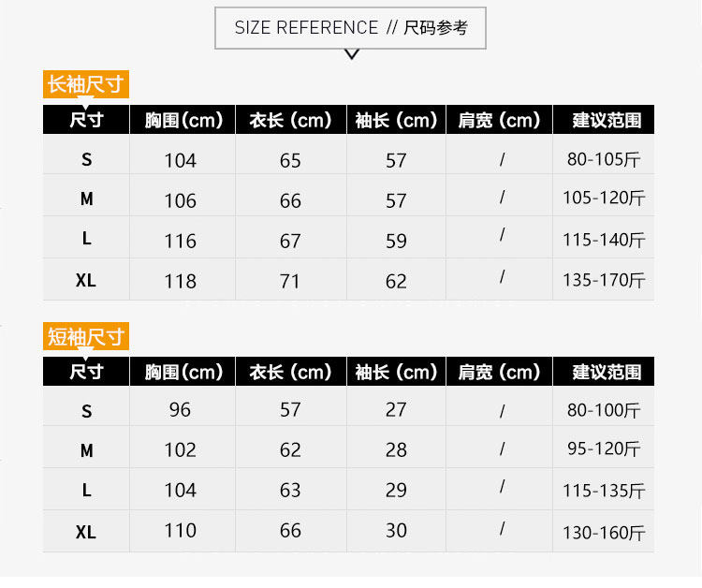The image size is (702, 588).
Task: Select XL row label in long-sleeve table
Action: 86,280
